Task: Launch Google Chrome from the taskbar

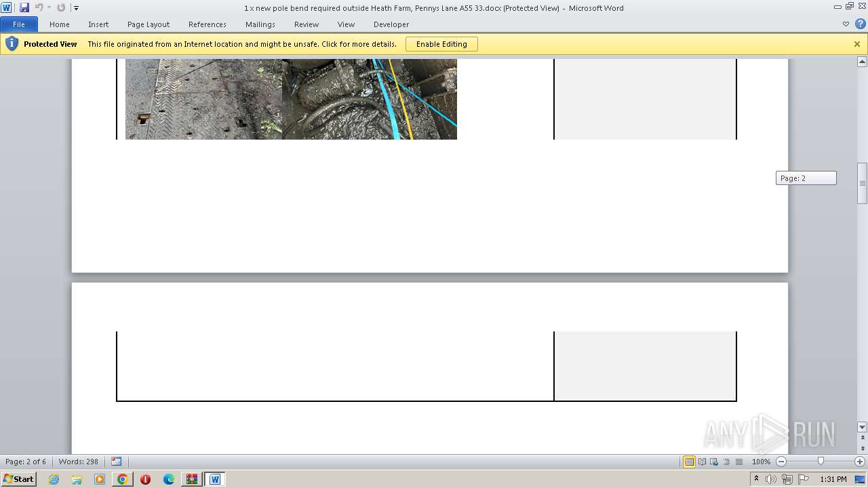Action: pyautogui.click(x=123, y=479)
